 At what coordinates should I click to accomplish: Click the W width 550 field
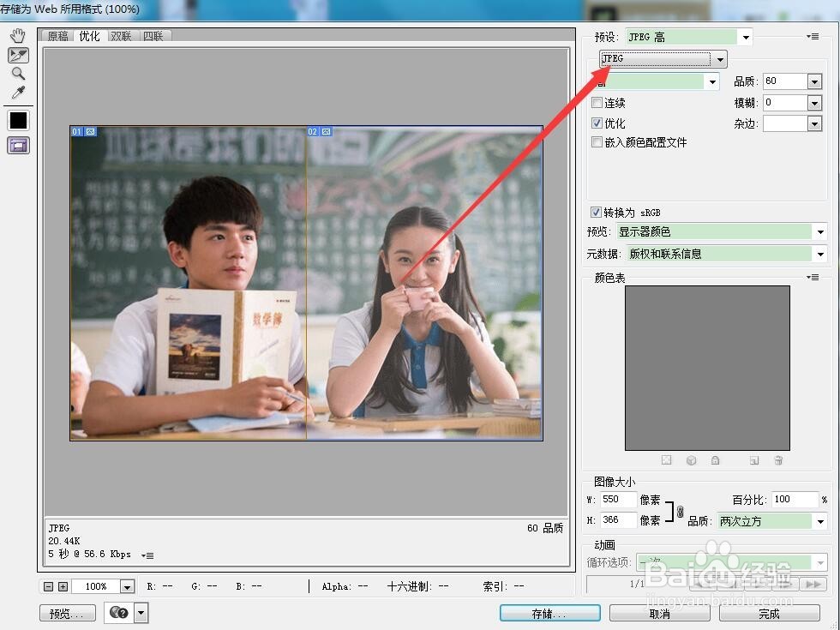point(618,499)
